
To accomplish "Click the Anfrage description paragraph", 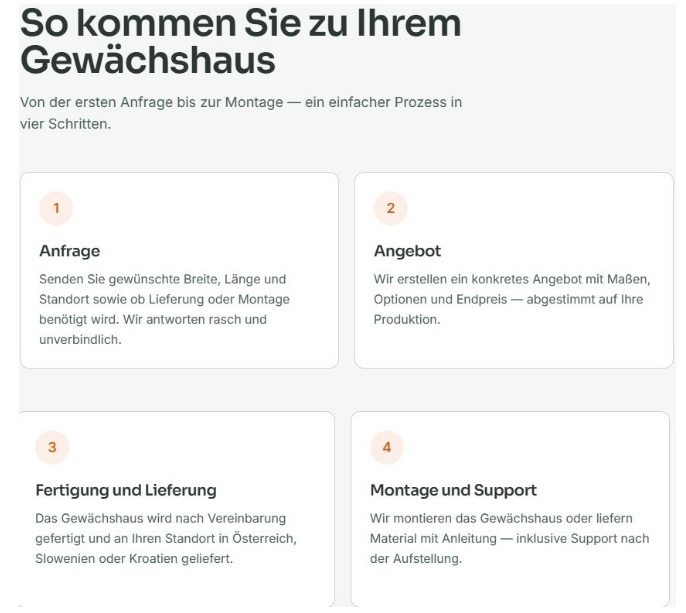I will click(164, 309).
